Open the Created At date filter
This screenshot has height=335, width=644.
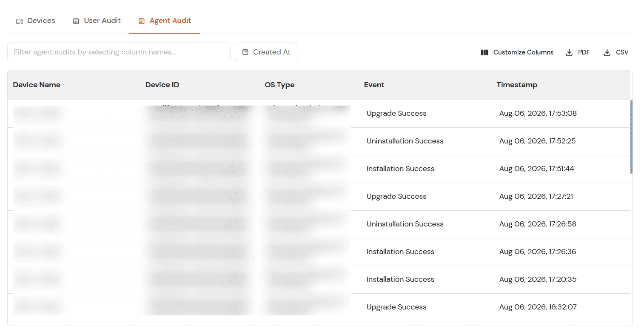tap(266, 52)
